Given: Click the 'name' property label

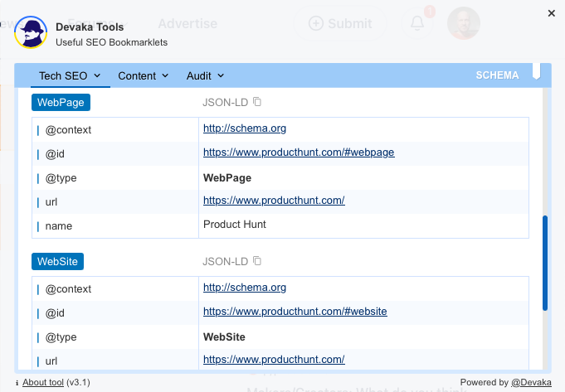Looking at the screenshot, I should click(x=59, y=226).
